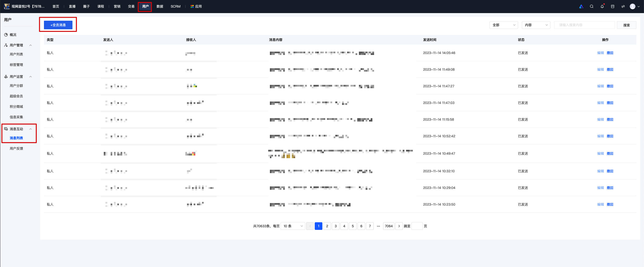The image size is (644, 267).
Task: Focus the search content input field
Action: point(585,25)
